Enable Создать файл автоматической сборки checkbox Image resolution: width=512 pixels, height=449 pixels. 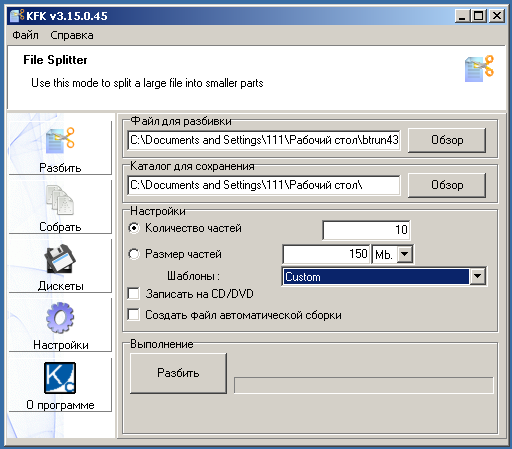[134, 315]
